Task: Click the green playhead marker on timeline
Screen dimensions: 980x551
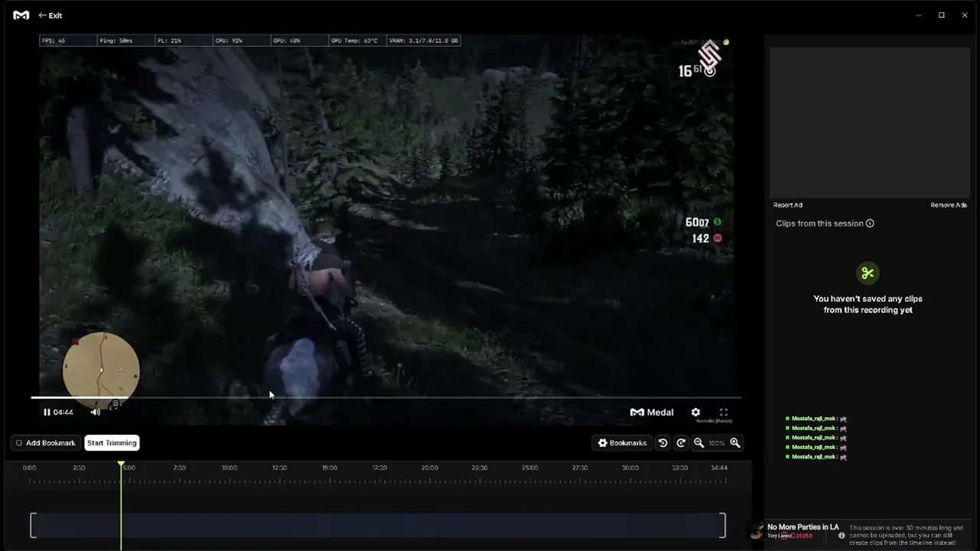Action: coord(121,465)
